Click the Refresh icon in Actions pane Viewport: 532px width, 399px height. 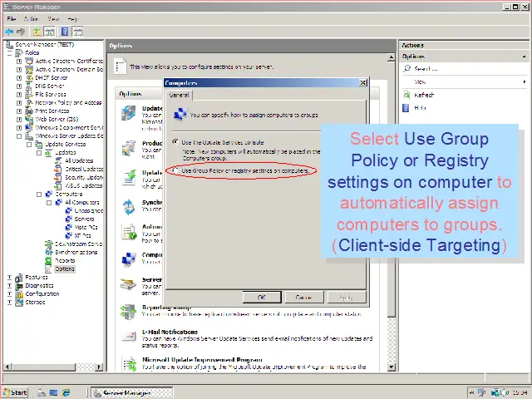click(x=406, y=95)
